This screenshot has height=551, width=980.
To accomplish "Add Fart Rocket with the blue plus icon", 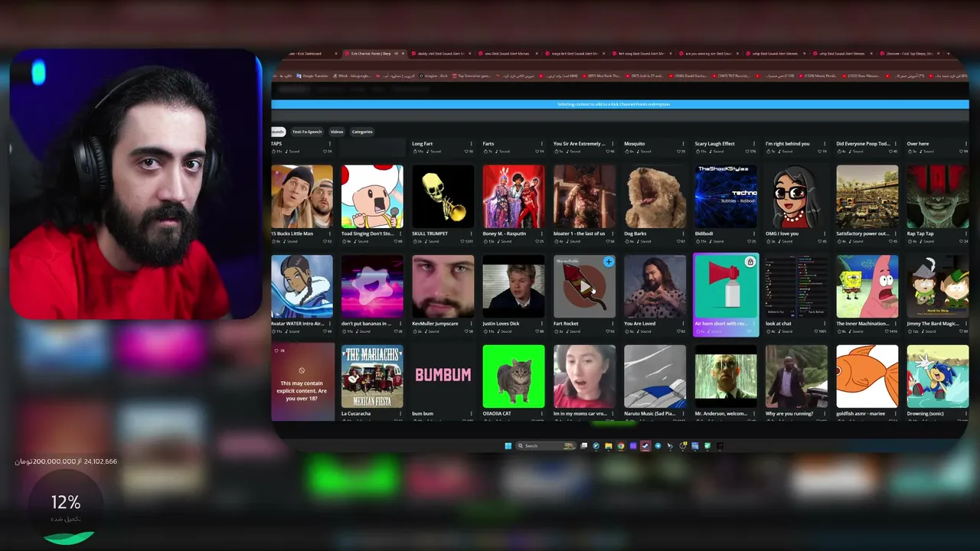I will pos(608,262).
